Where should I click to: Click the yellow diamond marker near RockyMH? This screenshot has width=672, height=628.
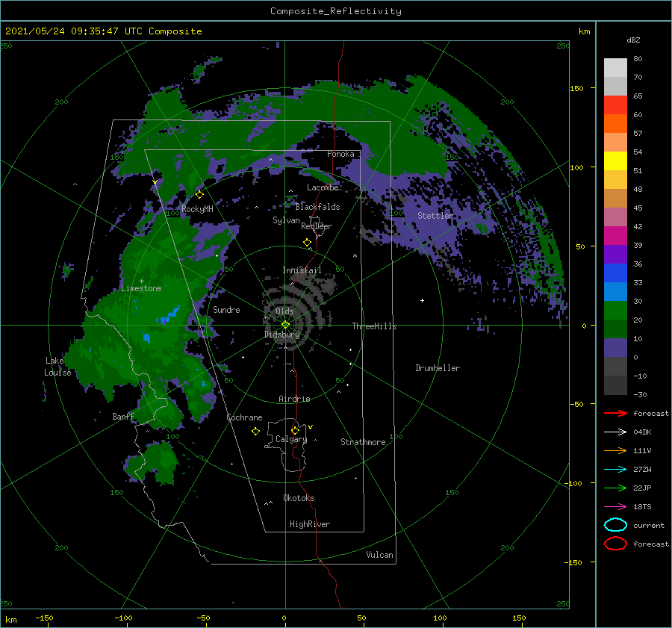click(199, 195)
